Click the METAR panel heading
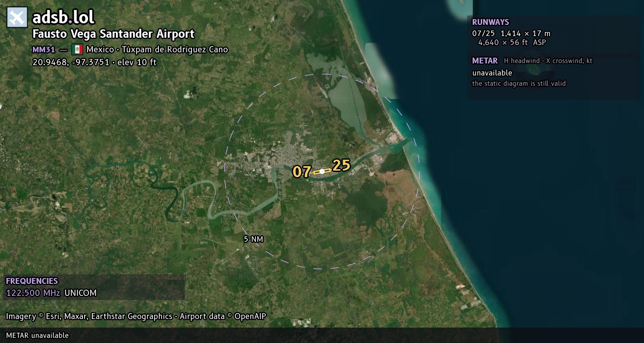Screen dimensions: 644x343 tap(485, 61)
